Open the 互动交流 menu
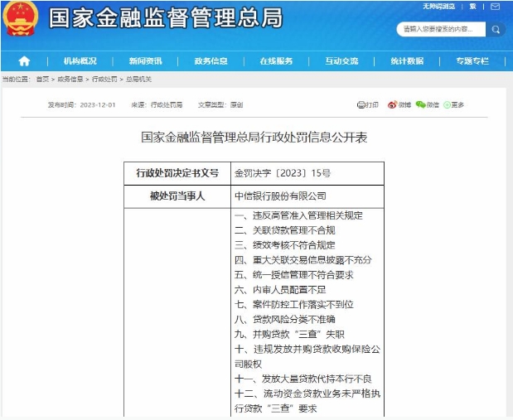The image size is (513, 420). (341, 61)
